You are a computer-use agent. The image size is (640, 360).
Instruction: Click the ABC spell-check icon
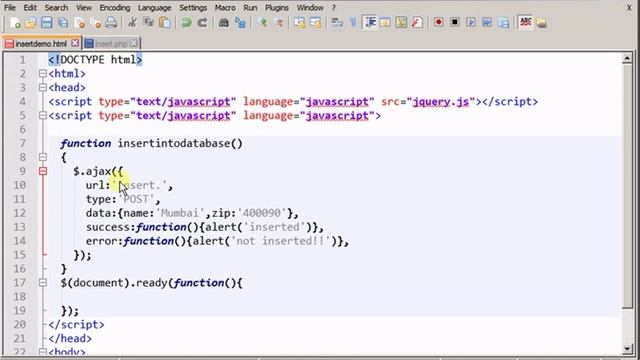[526, 22]
